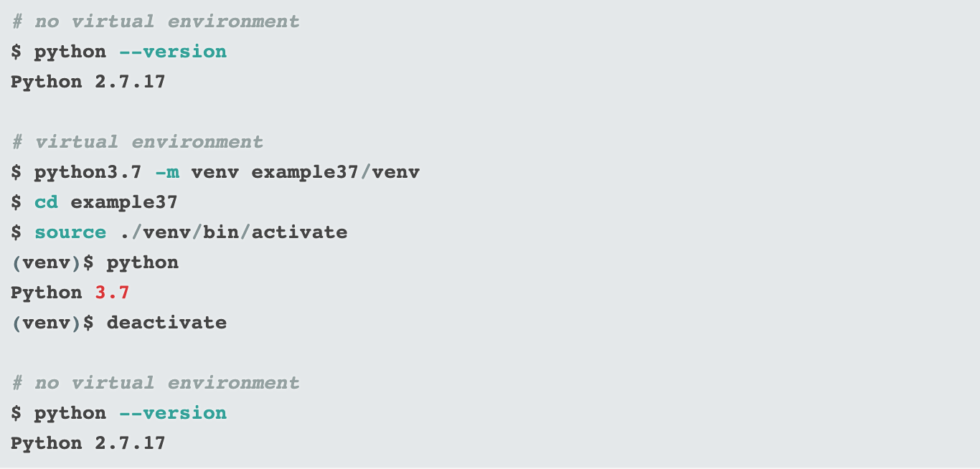Click the last "# no virtual environment" comment
Image resolution: width=980 pixels, height=469 pixels.
[x=156, y=383]
